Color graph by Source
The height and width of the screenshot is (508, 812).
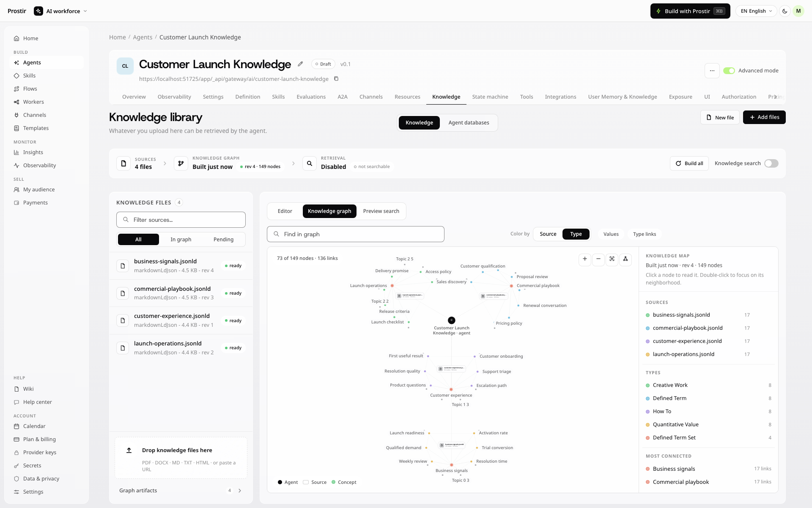tap(548, 234)
